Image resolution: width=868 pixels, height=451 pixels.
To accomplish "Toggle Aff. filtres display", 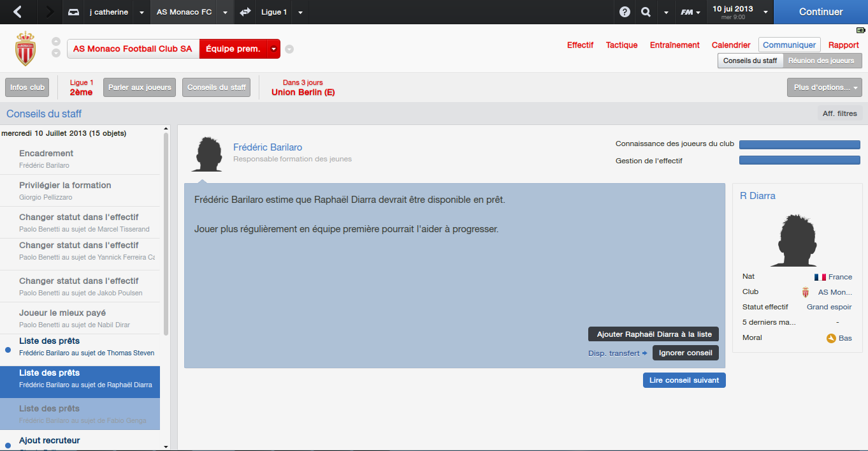I will pos(839,114).
